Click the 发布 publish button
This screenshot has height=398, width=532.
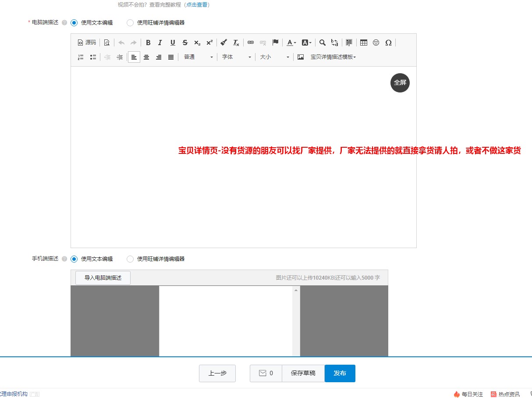(x=340, y=373)
